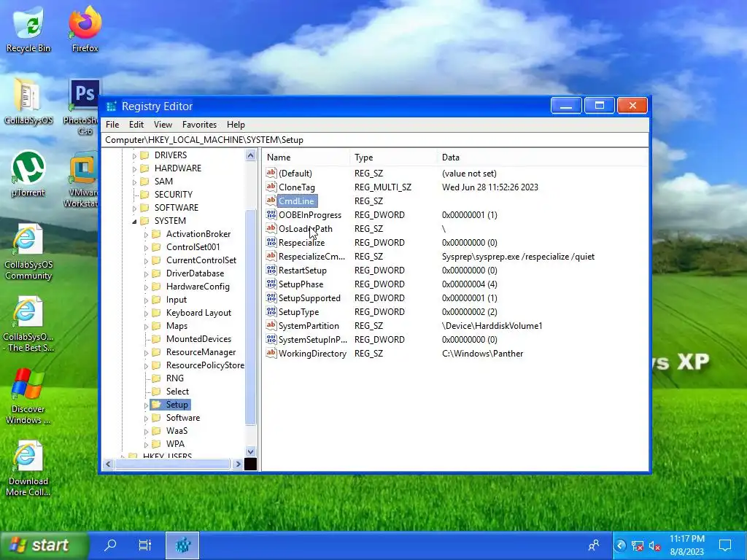Open the Help menu
Image resolution: width=747 pixels, height=560 pixels.
[236, 124]
